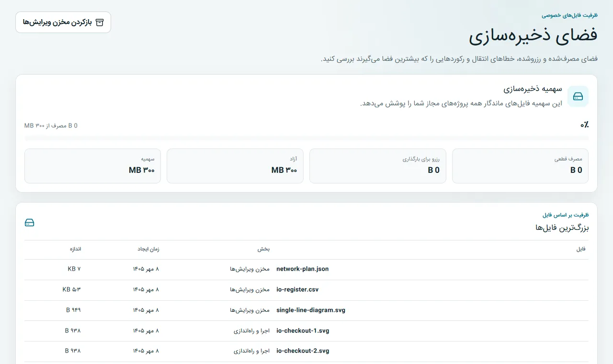Image resolution: width=613 pixels, height=364 pixels.
Task: Open the file io-checkout-2.svg
Action: click(303, 351)
